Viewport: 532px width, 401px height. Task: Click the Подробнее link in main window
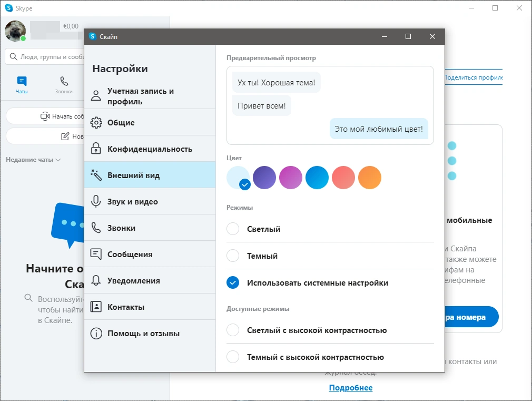pos(350,388)
